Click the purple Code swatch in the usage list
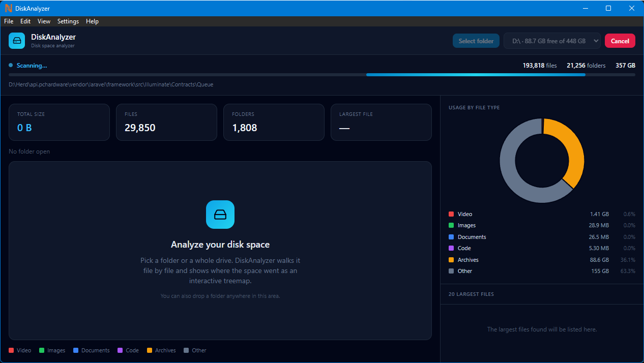 point(451,249)
